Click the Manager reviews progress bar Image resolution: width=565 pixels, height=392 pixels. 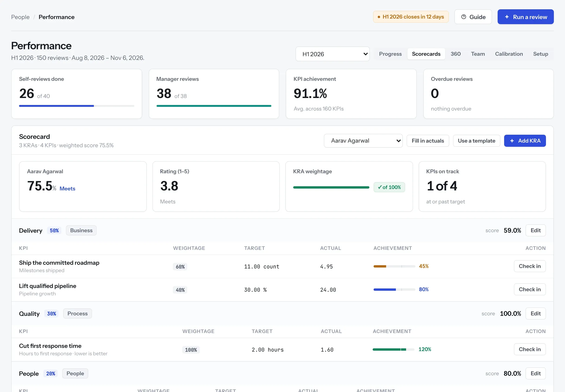(x=214, y=106)
